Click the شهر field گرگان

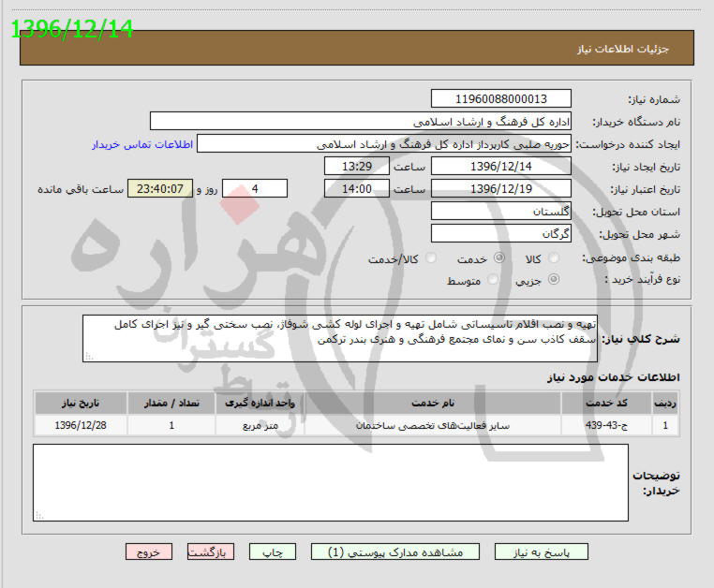tap(501, 233)
